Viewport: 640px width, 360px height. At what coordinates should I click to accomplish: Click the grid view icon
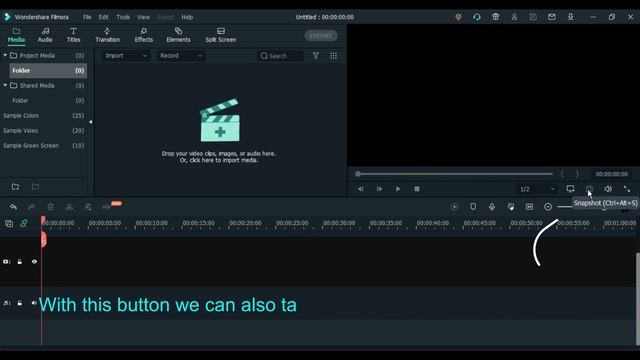click(x=333, y=56)
